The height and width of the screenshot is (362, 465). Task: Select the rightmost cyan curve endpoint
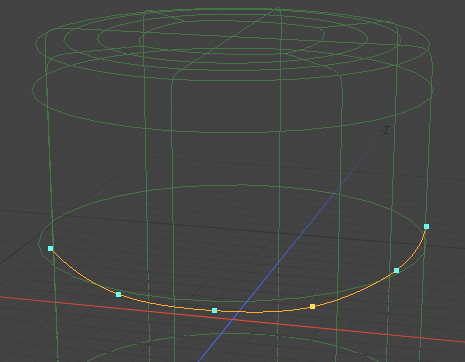pos(426,227)
